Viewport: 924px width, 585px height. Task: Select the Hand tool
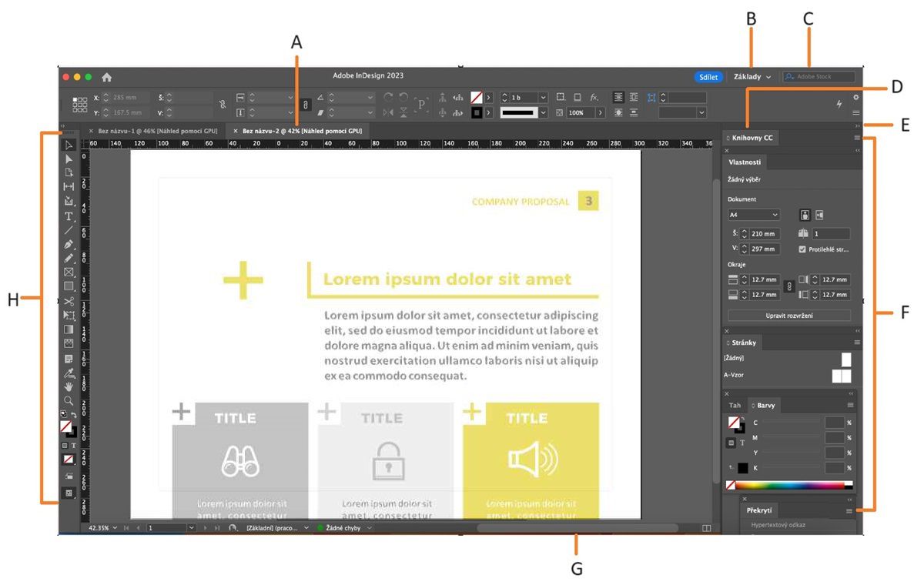tap(69, 387)
